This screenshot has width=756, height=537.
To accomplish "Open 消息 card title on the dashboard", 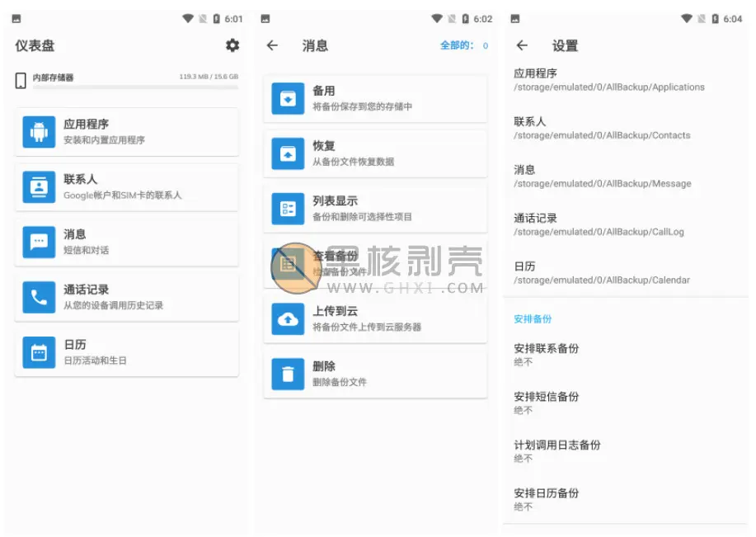I will (75, 234).
